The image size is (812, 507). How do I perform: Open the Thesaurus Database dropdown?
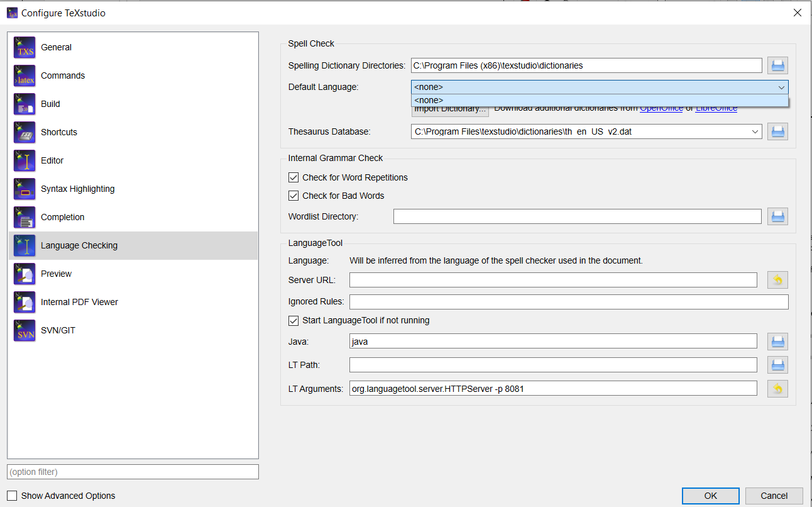pyautogui.click(x=755, y=131)
